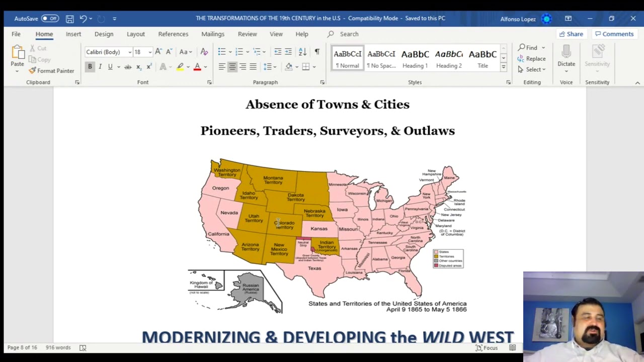Toggle AutoSave switch off/on

pos(50,19)
